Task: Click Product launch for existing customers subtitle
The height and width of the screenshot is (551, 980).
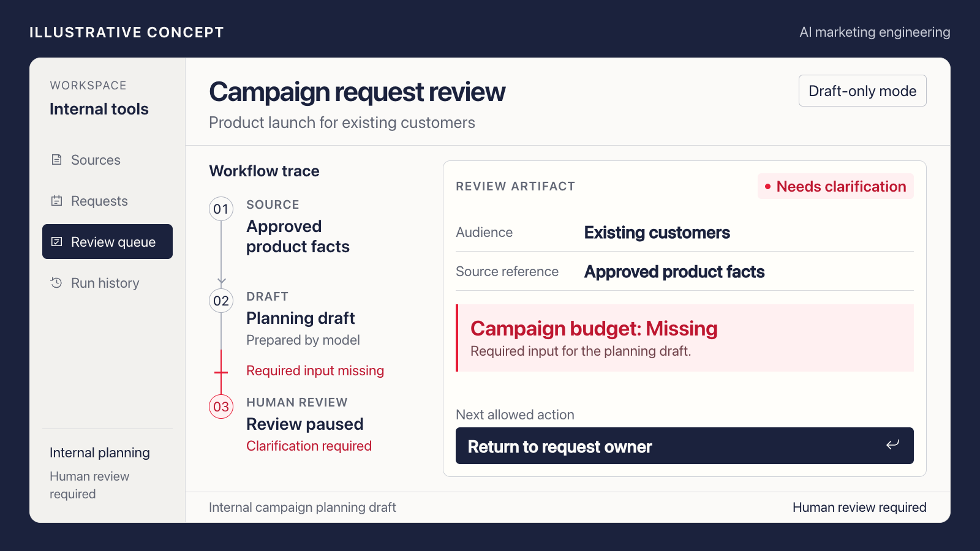Action: point(342,122)
